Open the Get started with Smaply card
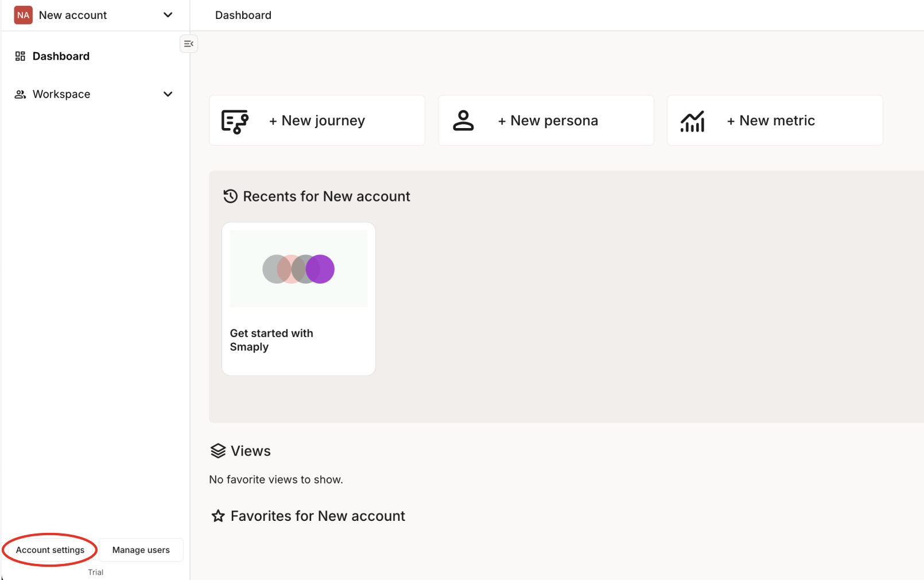 (298, 299)
